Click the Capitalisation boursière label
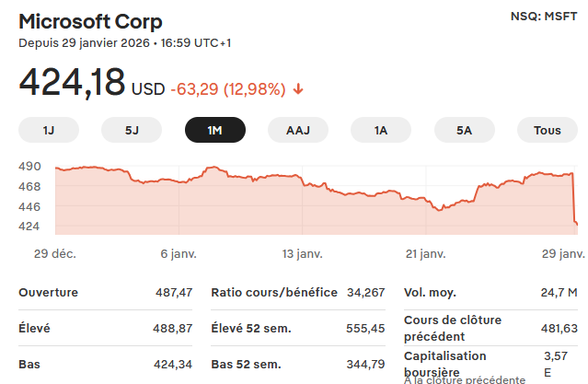 click(444, 363)
